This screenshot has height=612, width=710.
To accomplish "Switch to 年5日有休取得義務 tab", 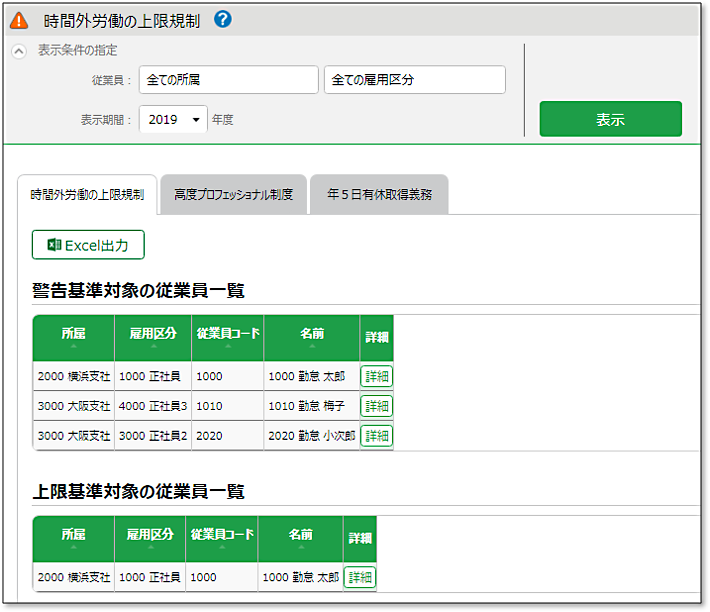I will (379, 195).
